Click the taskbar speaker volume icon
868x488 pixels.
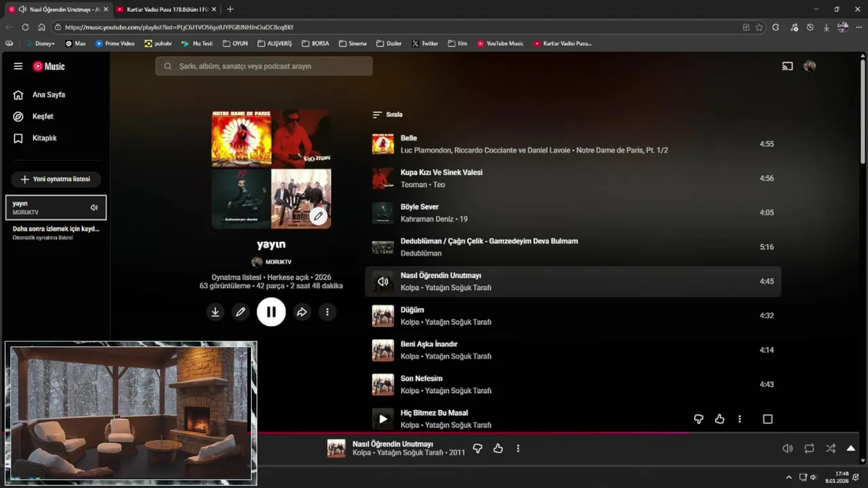(x=814, y=477)
